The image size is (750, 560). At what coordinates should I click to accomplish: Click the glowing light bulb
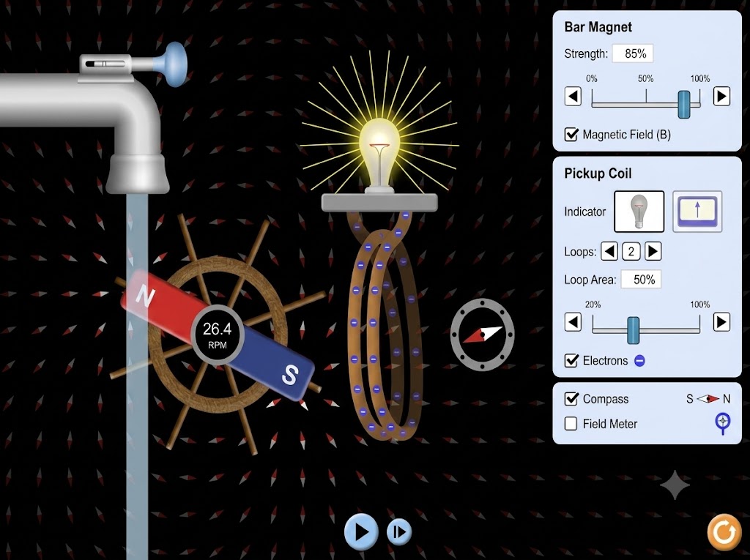pos(380,154)
